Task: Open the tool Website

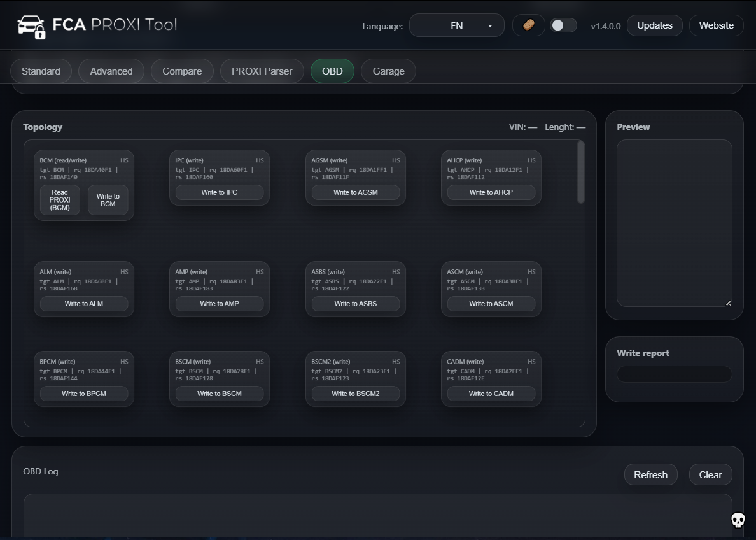Action: tap(716, 25)
